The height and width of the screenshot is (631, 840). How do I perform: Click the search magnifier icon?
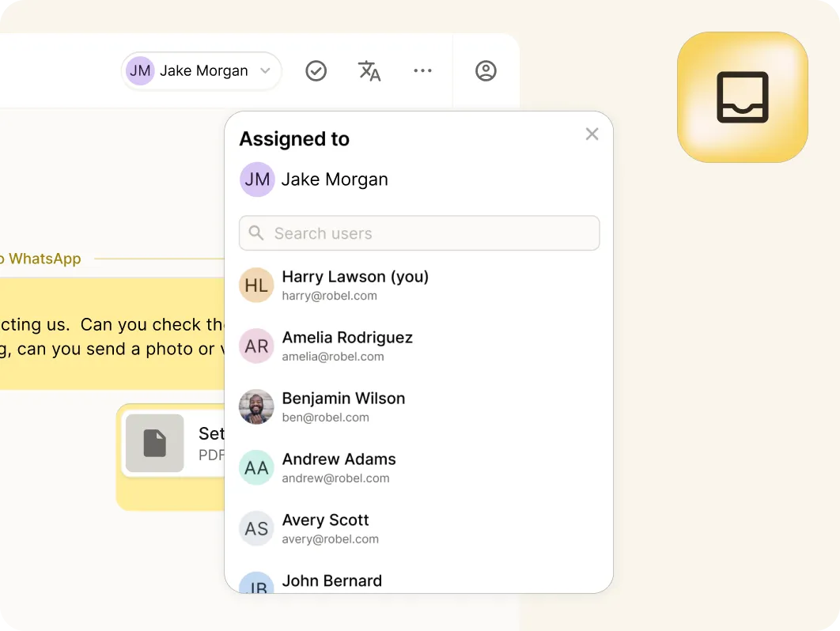256,233
